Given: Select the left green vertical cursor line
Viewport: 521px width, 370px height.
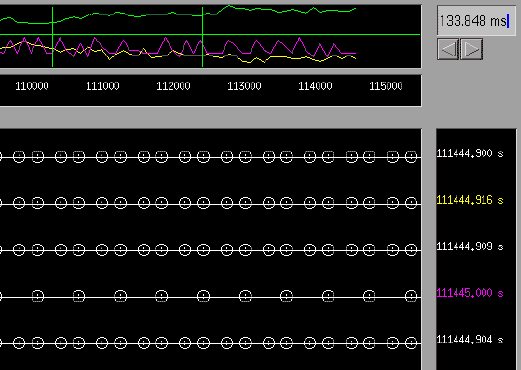Looking at the screenshot, I should 53,37.
